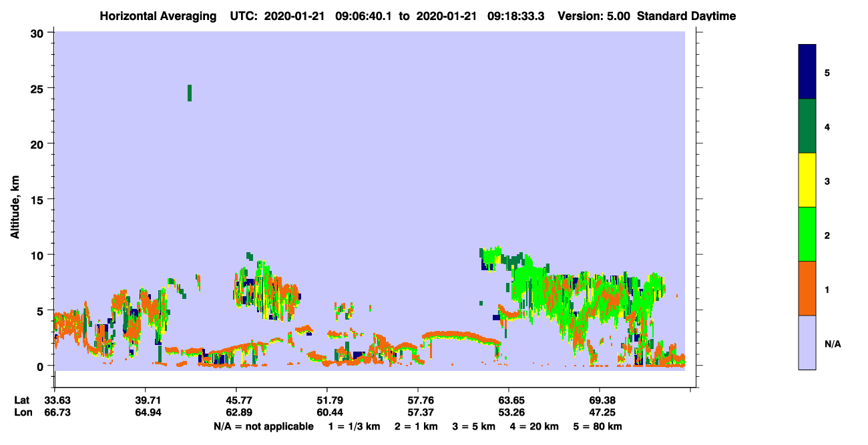Click legend text '1 = 1/3 km'
The image size is (868, 445).
tap(354, 426)
